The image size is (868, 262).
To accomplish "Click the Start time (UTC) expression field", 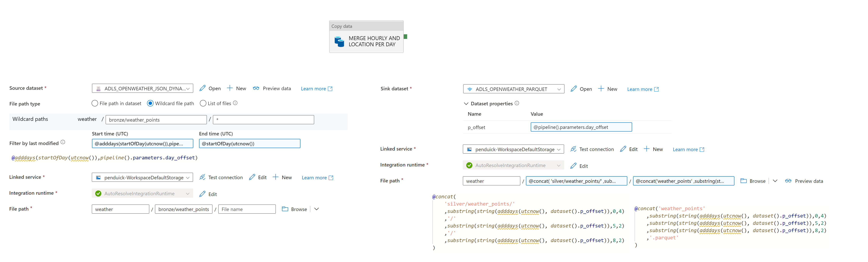I will click(x=142, y=144).
